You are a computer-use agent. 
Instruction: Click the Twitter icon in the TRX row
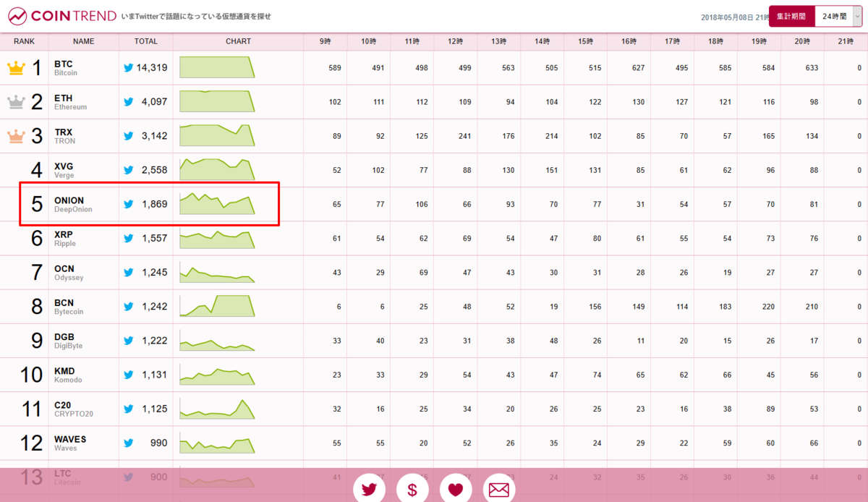click(x=129, y=136)
